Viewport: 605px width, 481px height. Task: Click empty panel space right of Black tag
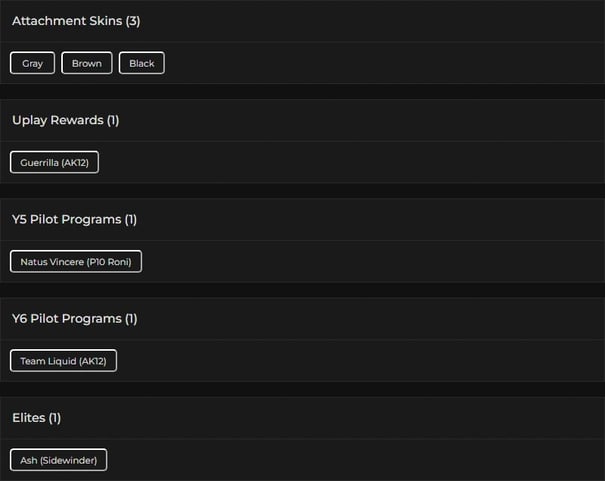380,63
